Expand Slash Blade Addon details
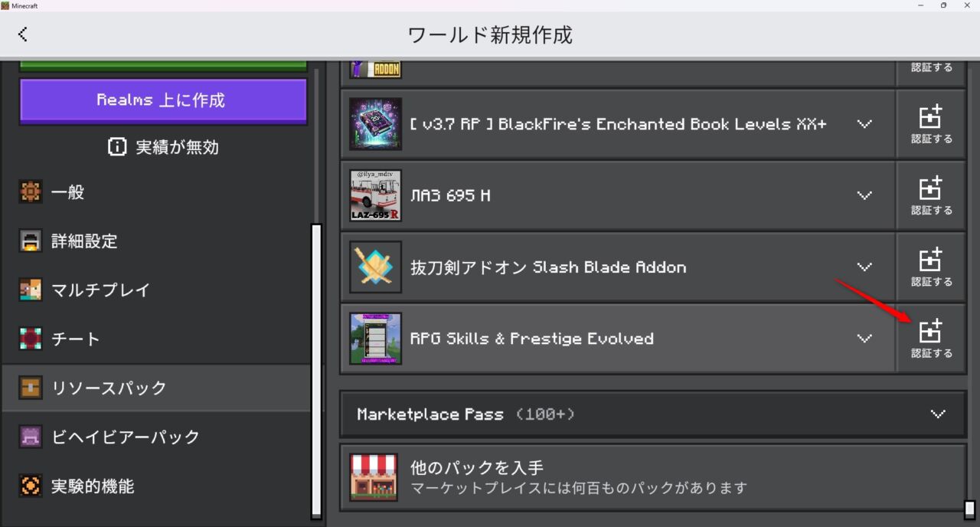The image size is (980, 527). (x=864, y=267)
